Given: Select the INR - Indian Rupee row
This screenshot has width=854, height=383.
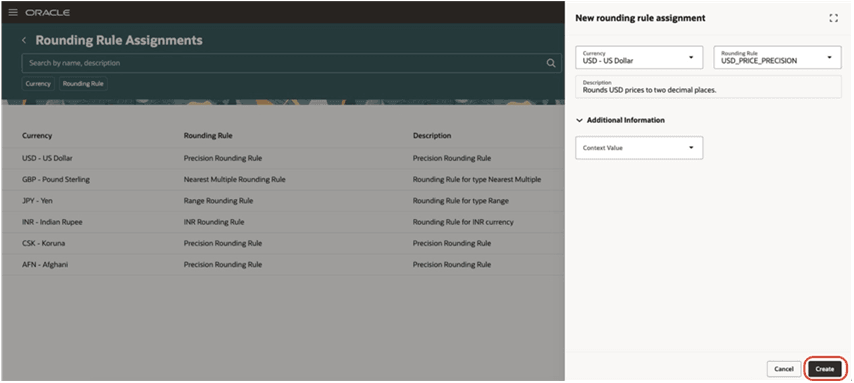Looking at the screenshot, I should [x=283, y=222].
